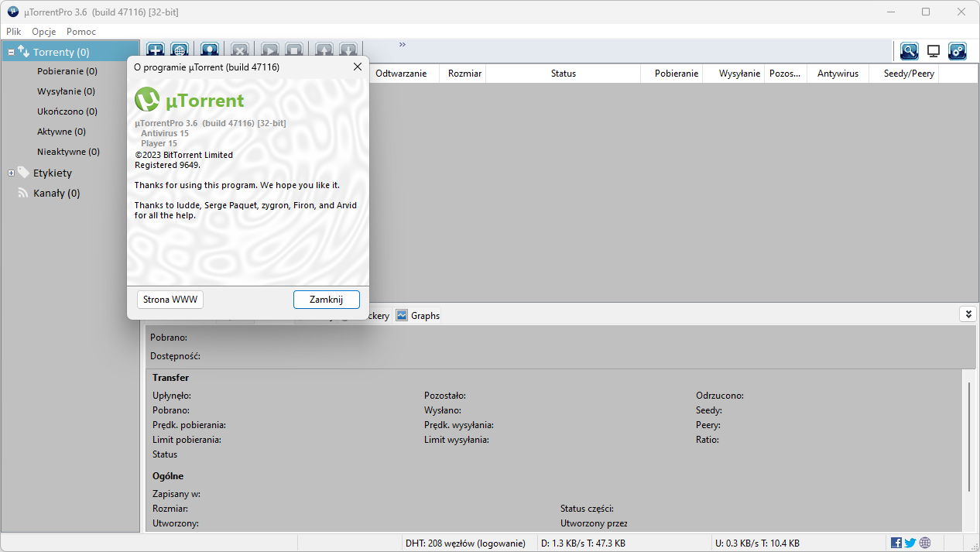980x552 pixels.
Task: Select Pobieranie (0) in sidebar
Action: coord(67,71)
